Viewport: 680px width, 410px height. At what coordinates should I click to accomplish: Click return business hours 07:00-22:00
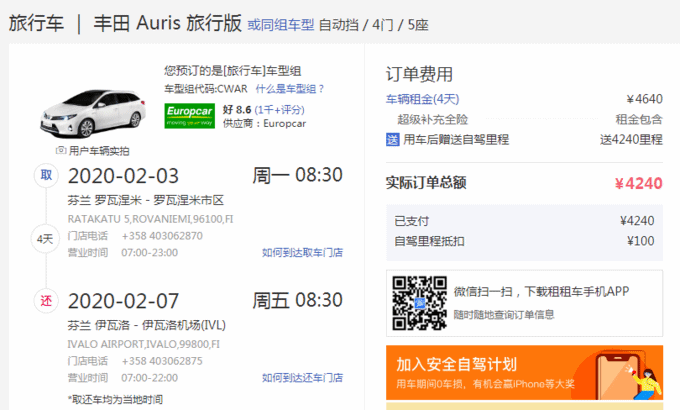click(x=150, y=378)
